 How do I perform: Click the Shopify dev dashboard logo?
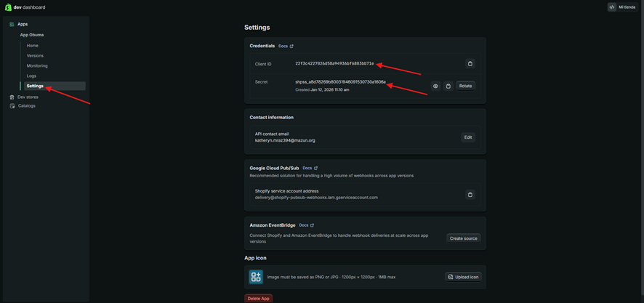point(9,7)
